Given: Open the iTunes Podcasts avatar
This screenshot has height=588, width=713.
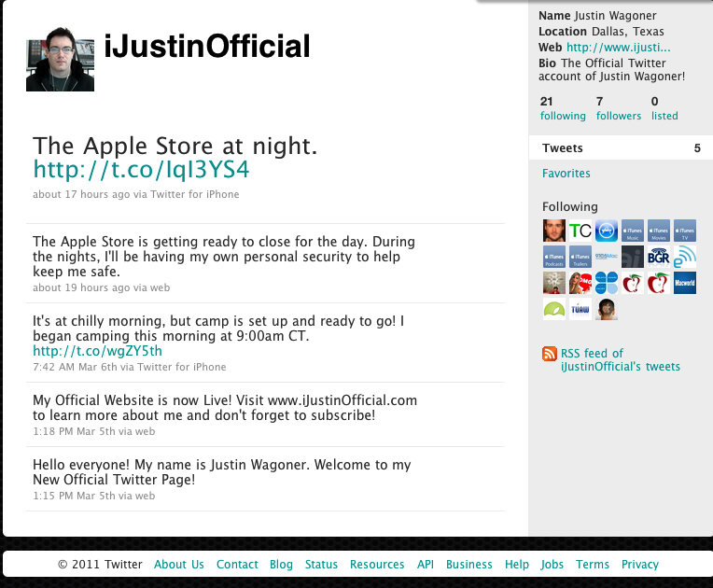Looking at the screenshot, I should (x=553, y=257).
